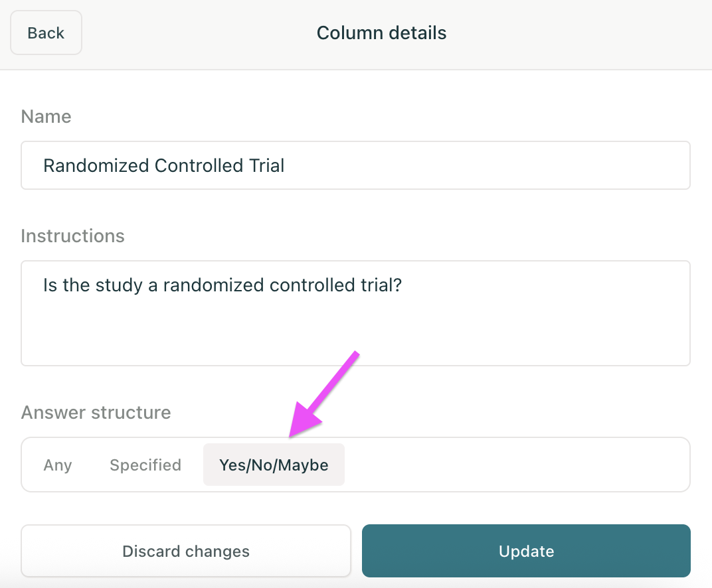Viewport: 712px width, 588px height.
Task: Select the Yes/No/Maybe answer structure
Action: click(274, 465)
